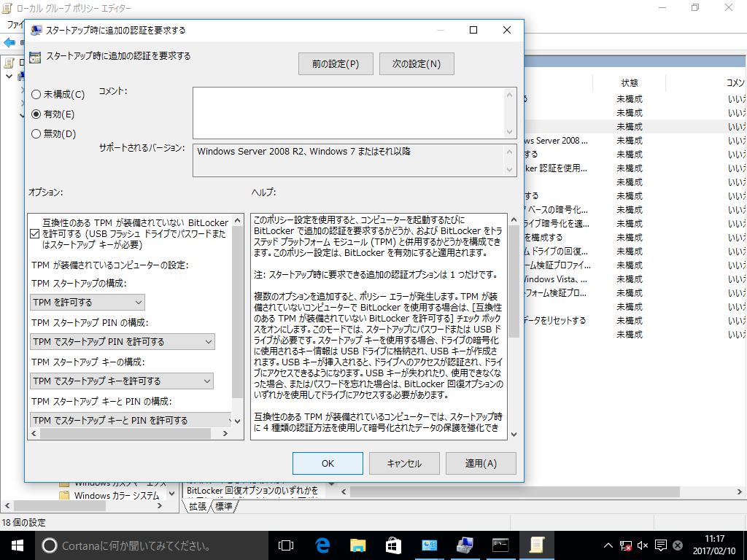Switch to the Control Panel taskbar app
Image resolution: width=747 pixels, height=560 pixels.
coord(429,545)
